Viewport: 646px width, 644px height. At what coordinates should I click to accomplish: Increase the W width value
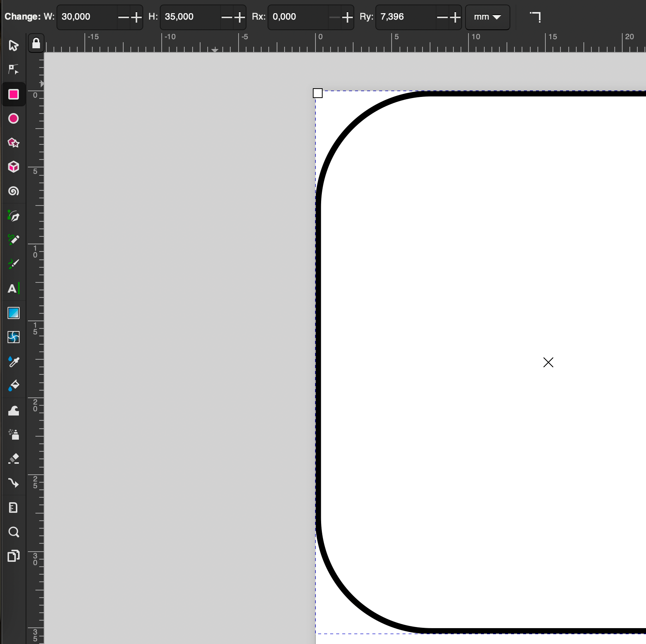(136, 17)
